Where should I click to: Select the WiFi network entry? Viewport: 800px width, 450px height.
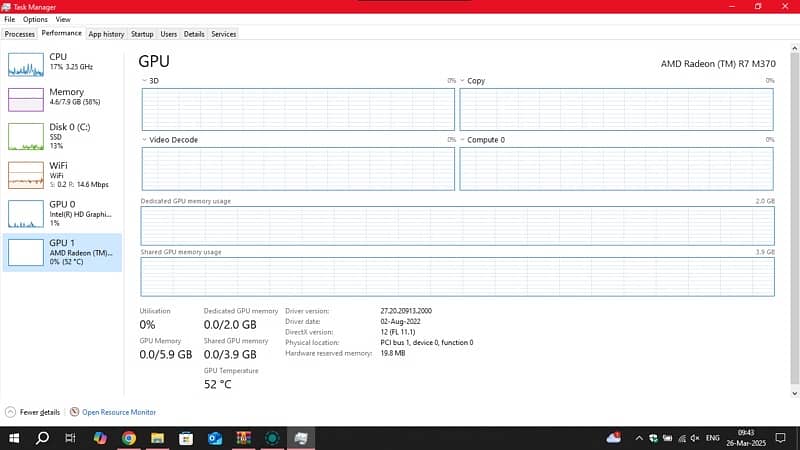coord(62,175)
